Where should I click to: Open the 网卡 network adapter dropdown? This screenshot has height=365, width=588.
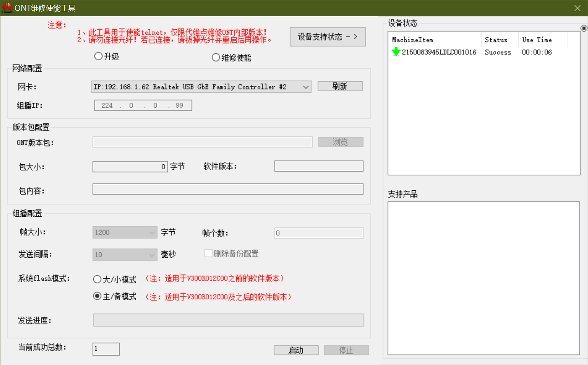point(306,87)
